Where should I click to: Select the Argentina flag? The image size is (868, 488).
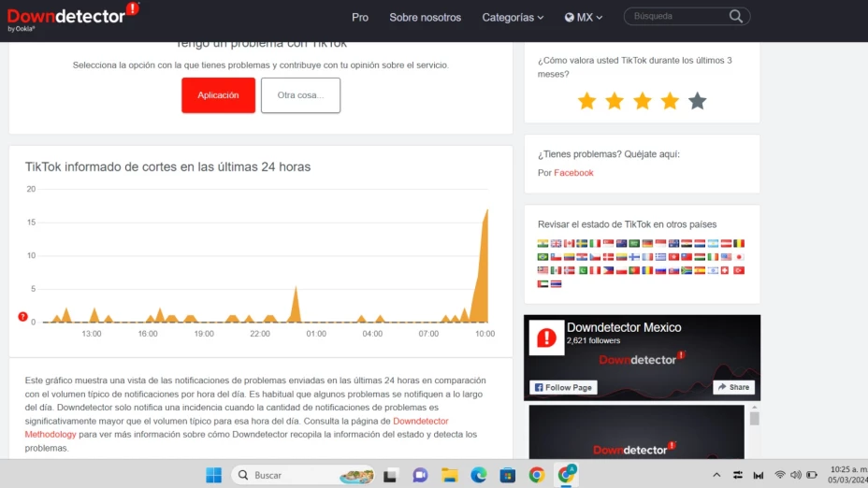tap(713, 243)
